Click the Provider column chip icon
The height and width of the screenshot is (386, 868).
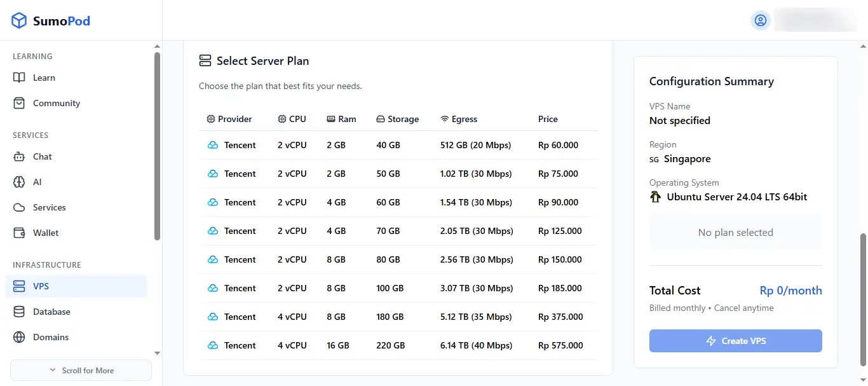[x=211, y=119]
